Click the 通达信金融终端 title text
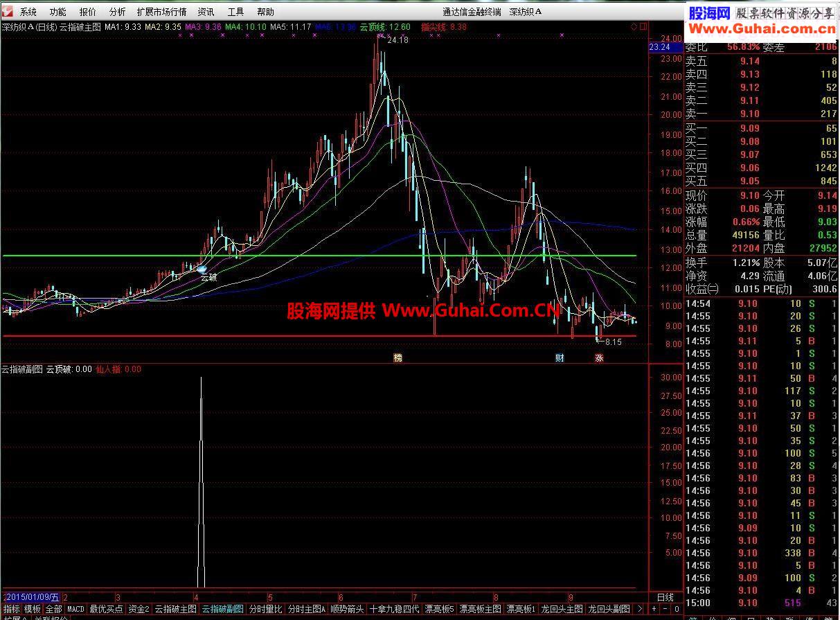 [472, 12]
